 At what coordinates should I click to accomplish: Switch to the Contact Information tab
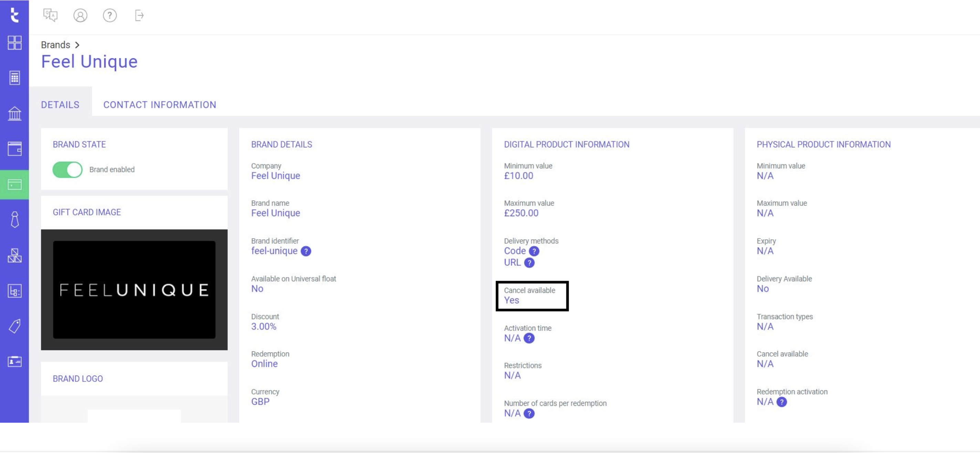pyautogui.click(x=160, y=105)
